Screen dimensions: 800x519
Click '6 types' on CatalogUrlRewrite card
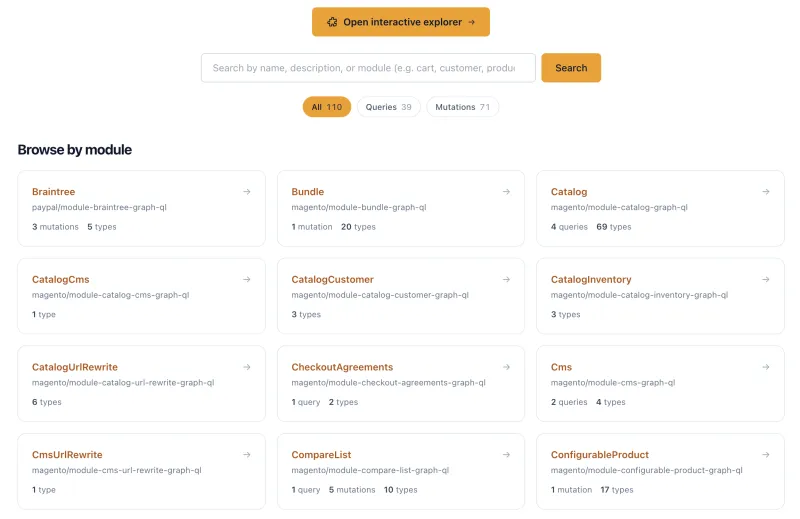tap(46, 402)
